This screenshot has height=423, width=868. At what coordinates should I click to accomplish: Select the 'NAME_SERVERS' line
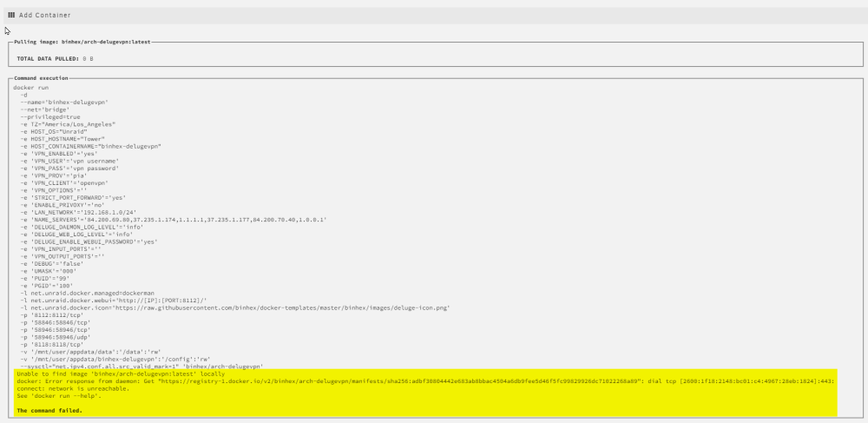coord(174,219)
